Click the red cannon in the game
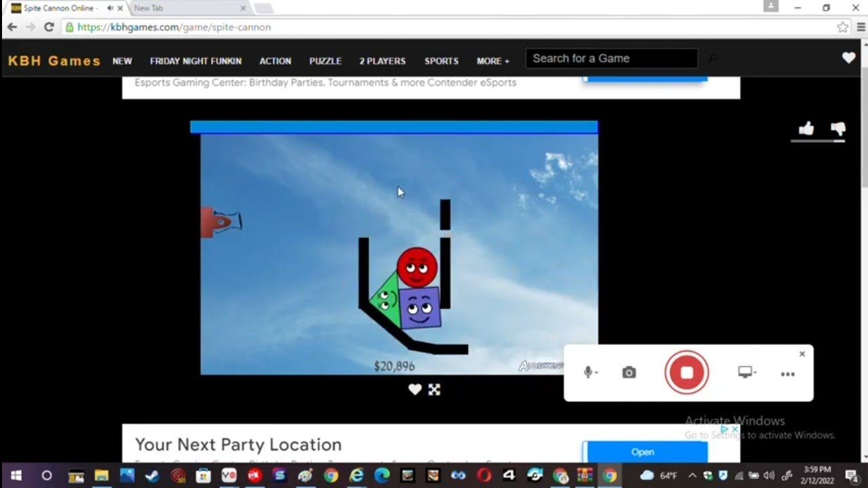This screenshot has width=868, height=488. pyautogui.click(x=220, y=222)
